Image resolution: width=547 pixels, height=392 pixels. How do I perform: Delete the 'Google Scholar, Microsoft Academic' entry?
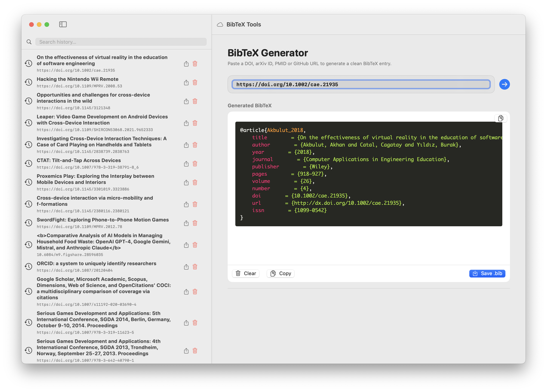pyautogui.click(x=195, y=292)
